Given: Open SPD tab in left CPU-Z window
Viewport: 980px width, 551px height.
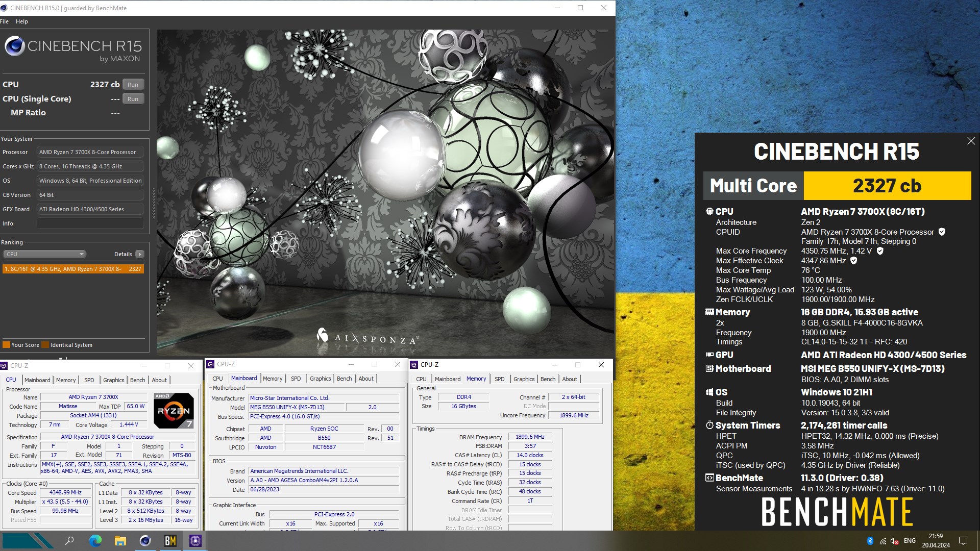Looking at the screenshot, I should pyautogui.click(x=89, y=380).
